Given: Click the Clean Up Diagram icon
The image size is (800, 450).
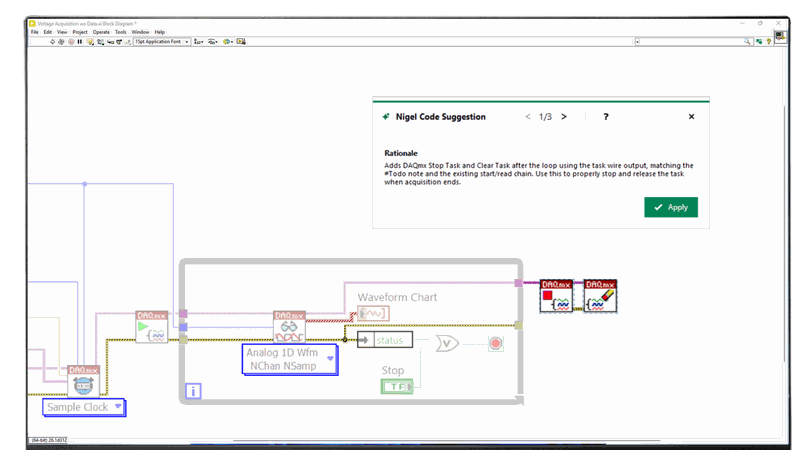Looking at the screenshot, I should 241,42.
